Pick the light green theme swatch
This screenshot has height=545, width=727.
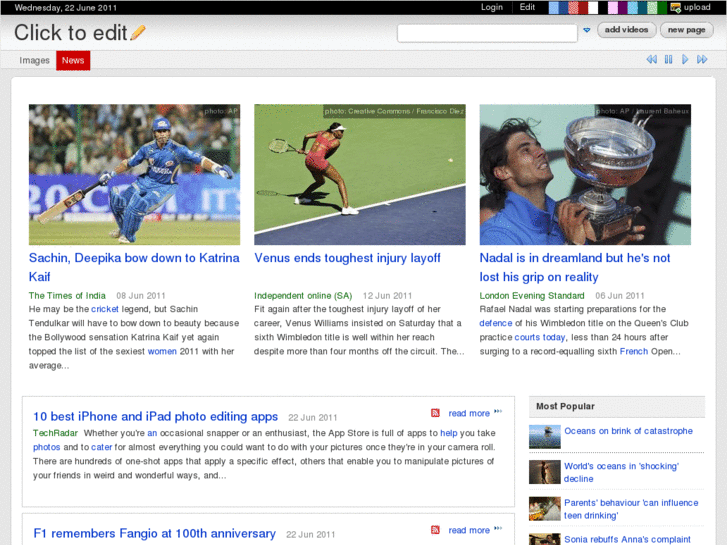point(652,7)
